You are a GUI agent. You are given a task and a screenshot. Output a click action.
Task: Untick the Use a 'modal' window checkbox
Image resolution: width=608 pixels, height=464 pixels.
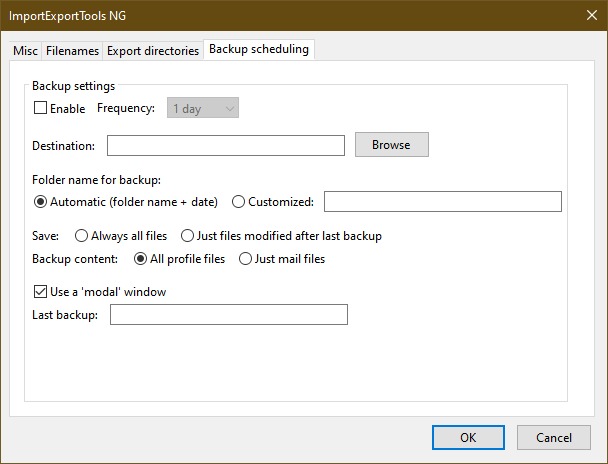(40, 292)
